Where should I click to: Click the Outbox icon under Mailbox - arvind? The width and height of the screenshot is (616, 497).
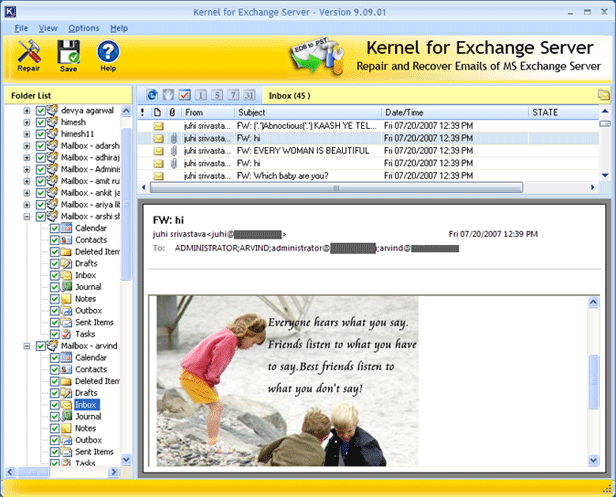(x=67, y=440)
